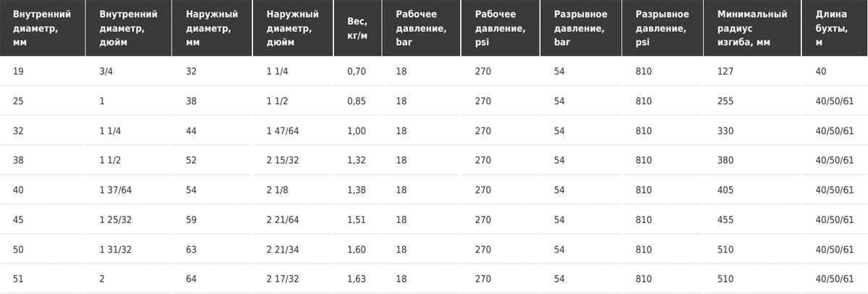Click the 'Внутренний диаметр, дюйм' column header
Screen dimensions: 868x294
tap(127, 28)
